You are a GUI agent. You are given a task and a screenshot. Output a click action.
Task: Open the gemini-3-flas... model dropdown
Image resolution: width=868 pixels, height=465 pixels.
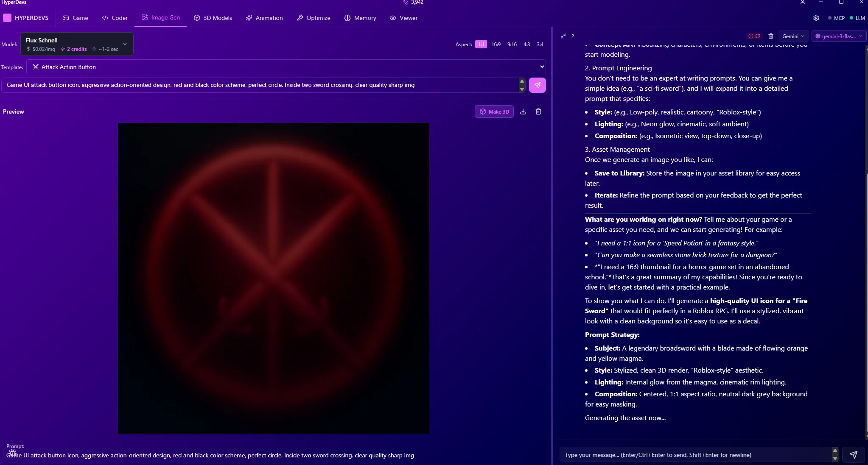(838, 36)
